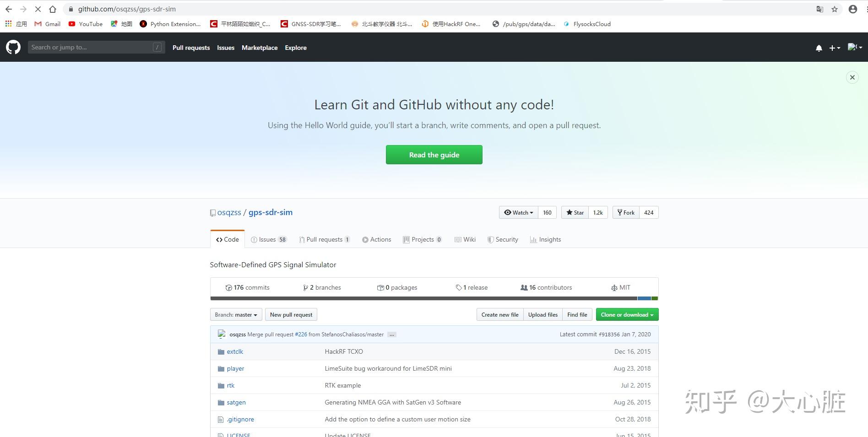The image size is (868, 437).
Task: Open the apps grid bookmark
Action: [16, 24]
